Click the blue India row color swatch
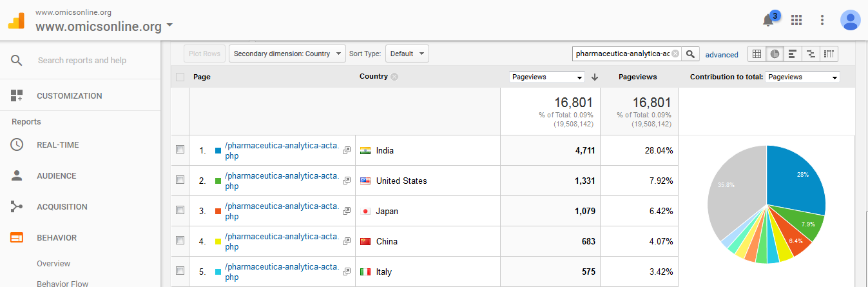 coord(218,151)
